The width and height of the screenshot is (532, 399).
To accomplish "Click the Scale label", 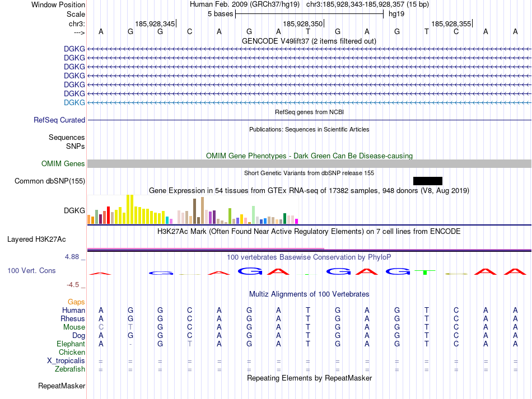I will (x=76, y=14).
